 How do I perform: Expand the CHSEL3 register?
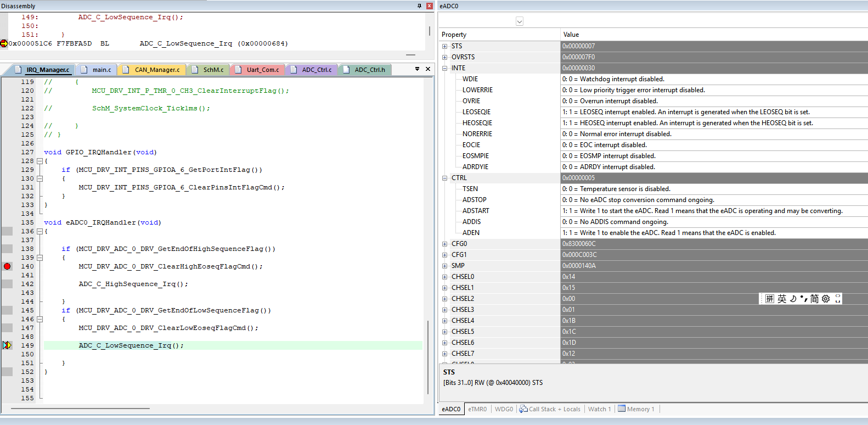tap(445, 310)
